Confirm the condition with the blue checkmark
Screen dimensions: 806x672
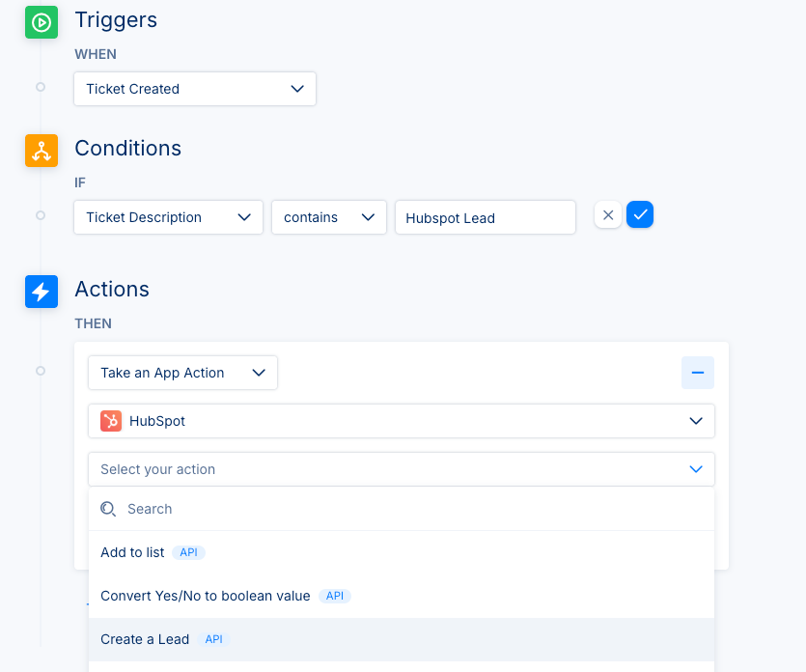pyautogui.click(x=640, y=215)
